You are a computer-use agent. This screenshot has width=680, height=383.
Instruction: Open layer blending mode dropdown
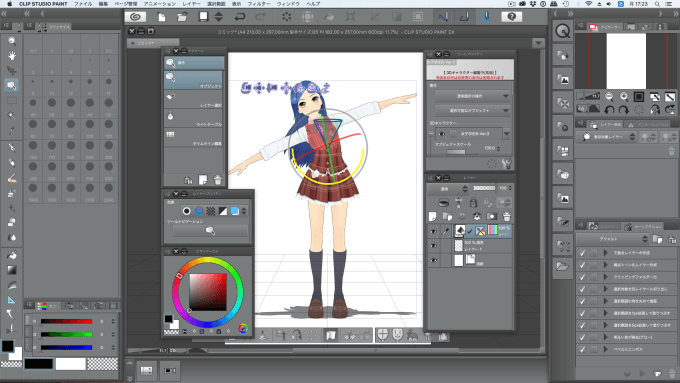coord(448,189)
